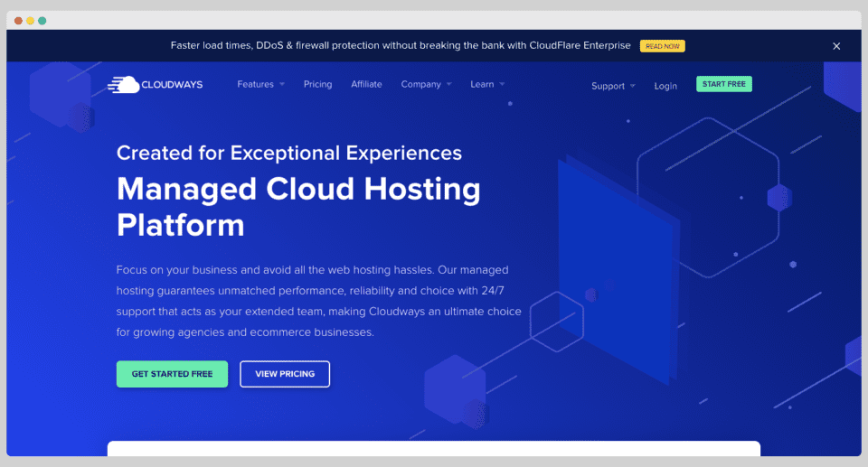Go to the Pricing page
The height and width of the screenshot is (467, 868).
(x=317, y=84)
